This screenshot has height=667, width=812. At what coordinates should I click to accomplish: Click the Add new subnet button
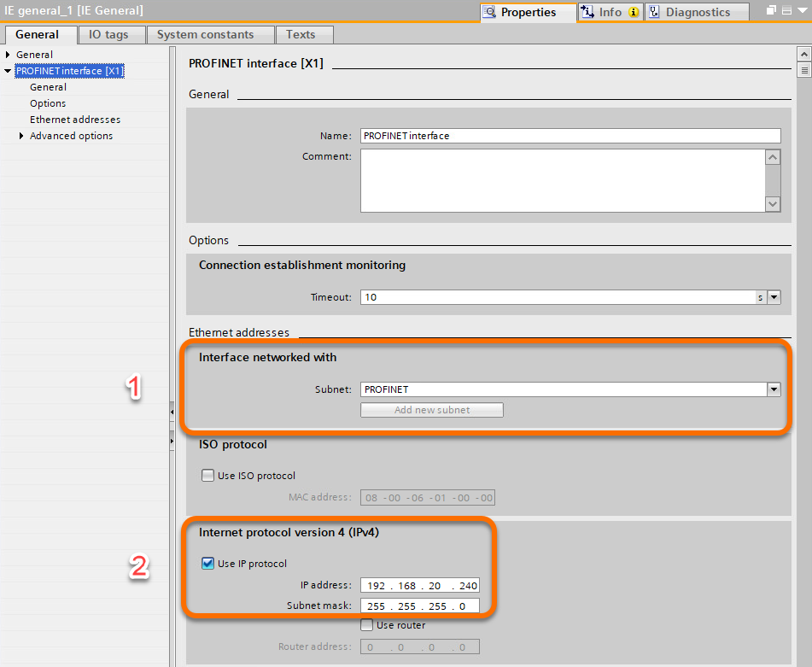(432, 410)
